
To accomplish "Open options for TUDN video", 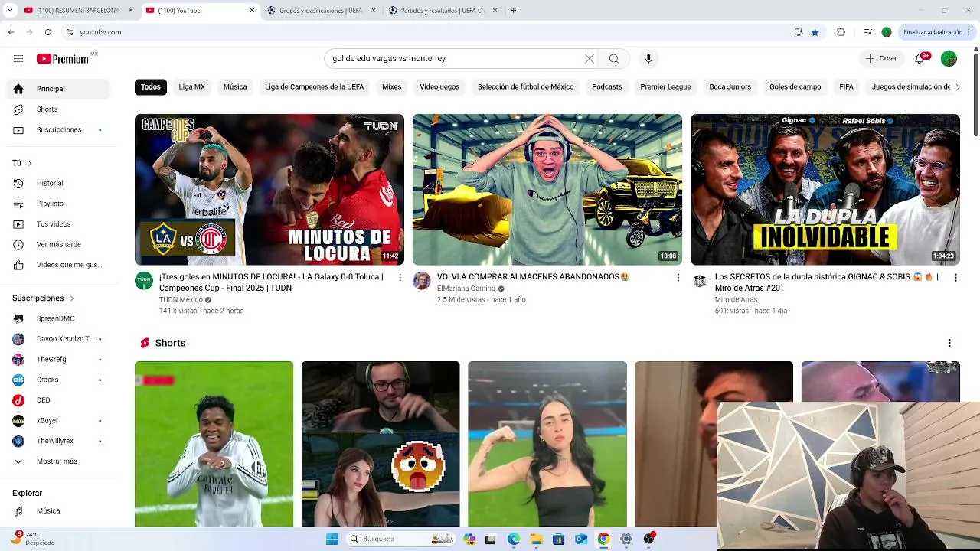I will pyautogui.click(x=400, y=278).
